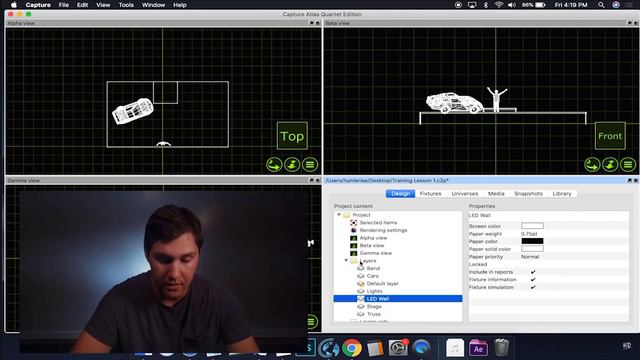
Task: Click the Beta view icon in project tree
Action: (x=353, y=245)
